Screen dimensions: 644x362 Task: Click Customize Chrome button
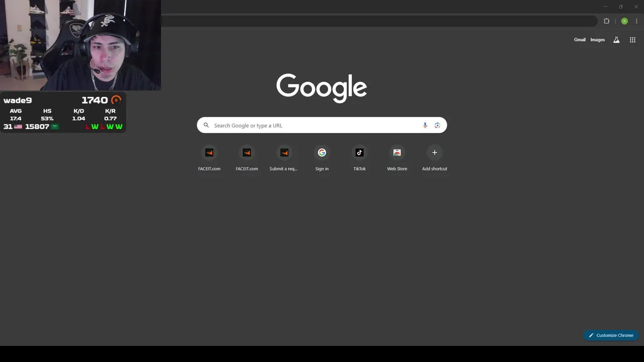click(611, 335)
